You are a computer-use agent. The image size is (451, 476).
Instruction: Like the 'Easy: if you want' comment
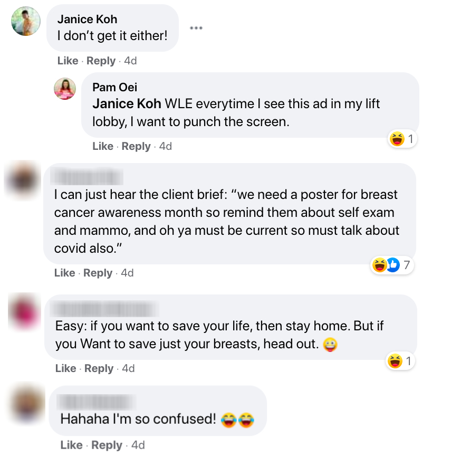coord(65,368)
